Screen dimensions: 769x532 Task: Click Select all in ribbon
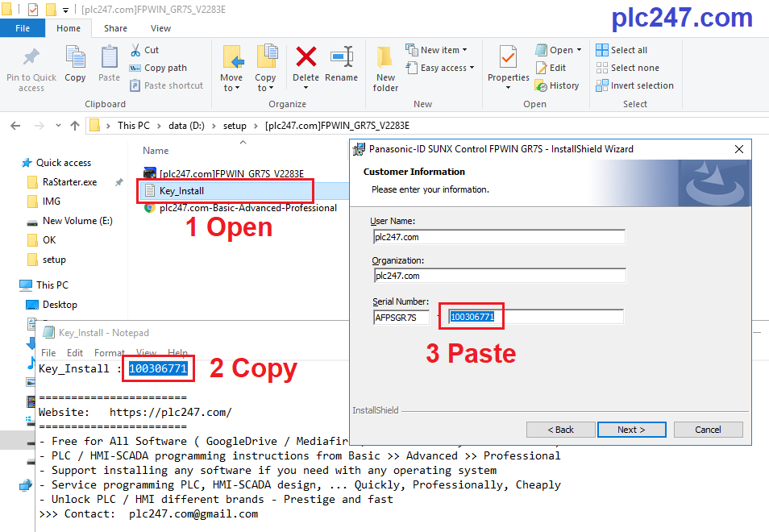coord(621,50)
